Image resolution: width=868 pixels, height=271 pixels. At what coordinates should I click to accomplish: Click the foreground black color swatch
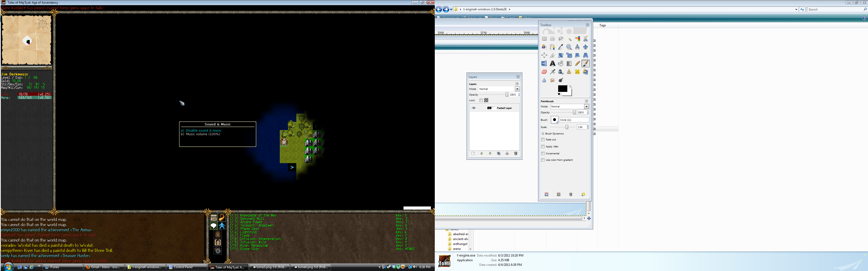pos(562,89)
